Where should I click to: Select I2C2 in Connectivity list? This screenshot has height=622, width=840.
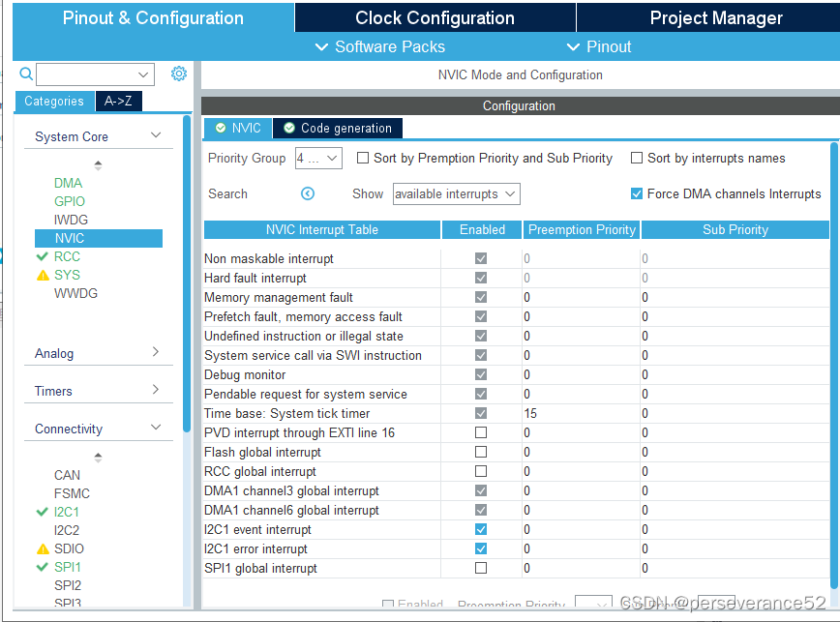click(67, 530)
